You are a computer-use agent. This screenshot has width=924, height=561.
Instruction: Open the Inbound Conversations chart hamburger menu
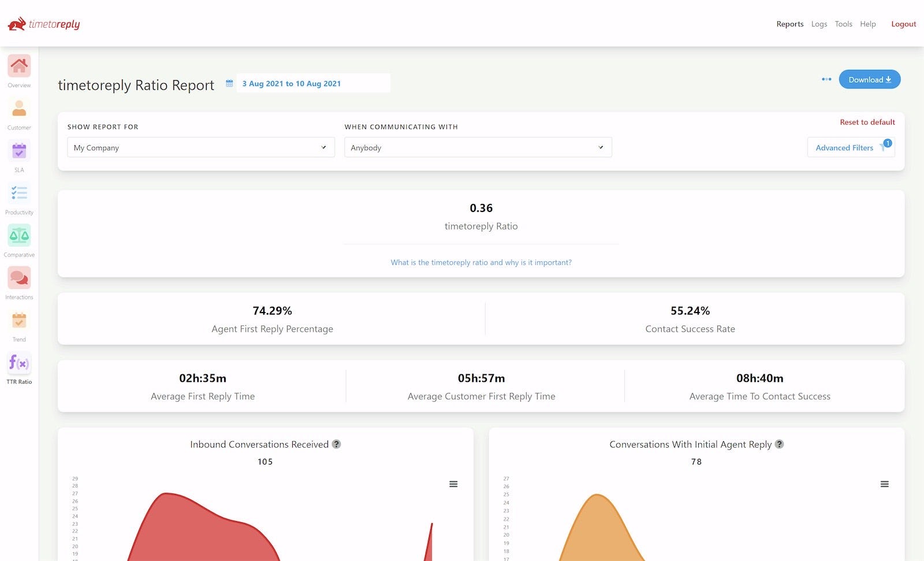click(x=453, y=484)
